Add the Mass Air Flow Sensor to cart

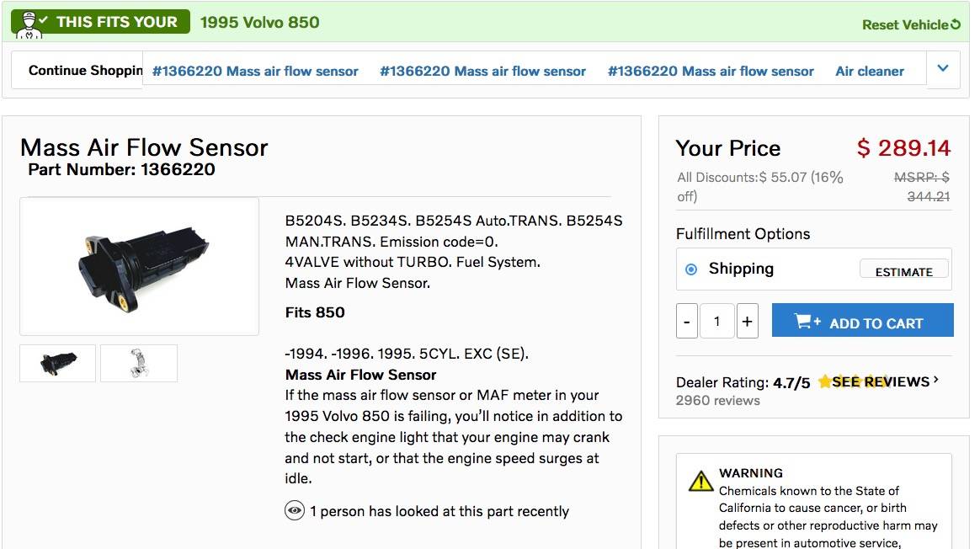pos(862,322)
